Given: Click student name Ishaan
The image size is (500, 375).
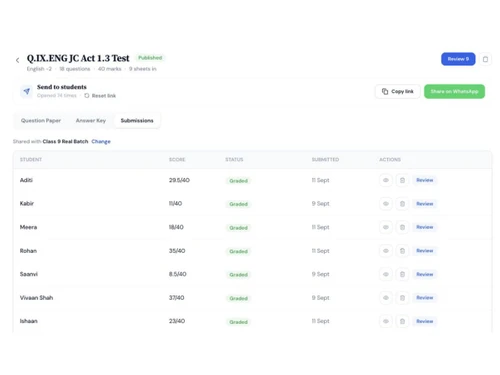Looking at the screenshot, I should [29, 321].
